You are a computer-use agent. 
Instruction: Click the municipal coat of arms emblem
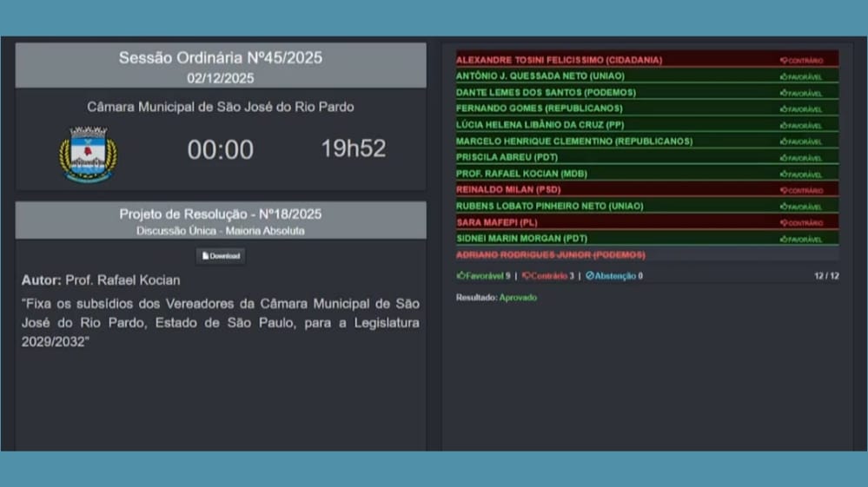(88, 154)
